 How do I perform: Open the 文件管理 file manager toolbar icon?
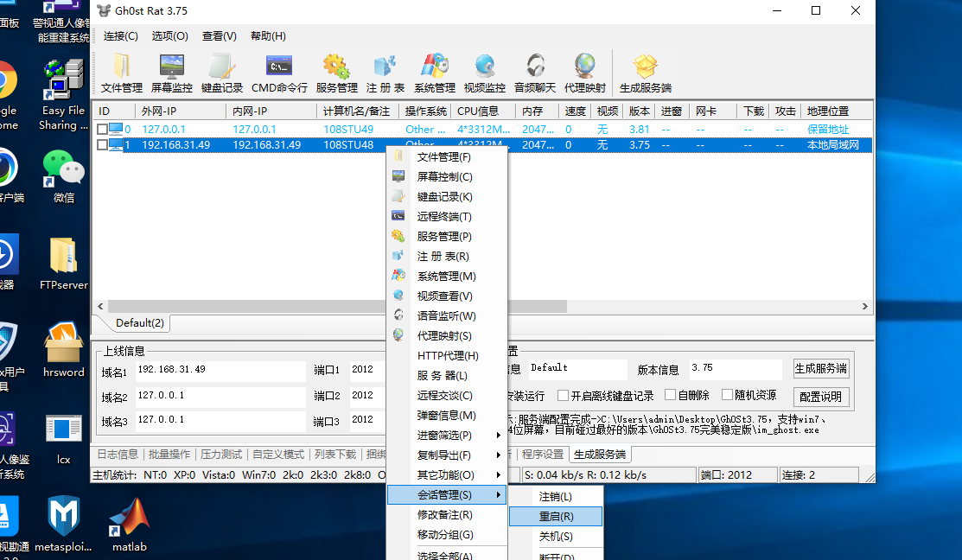click(x=122, y=73)
